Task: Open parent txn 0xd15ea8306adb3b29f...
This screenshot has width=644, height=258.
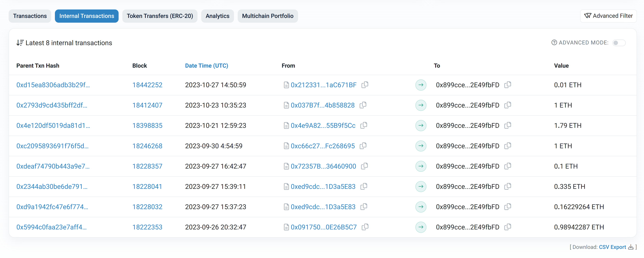Action: (53, 85)
